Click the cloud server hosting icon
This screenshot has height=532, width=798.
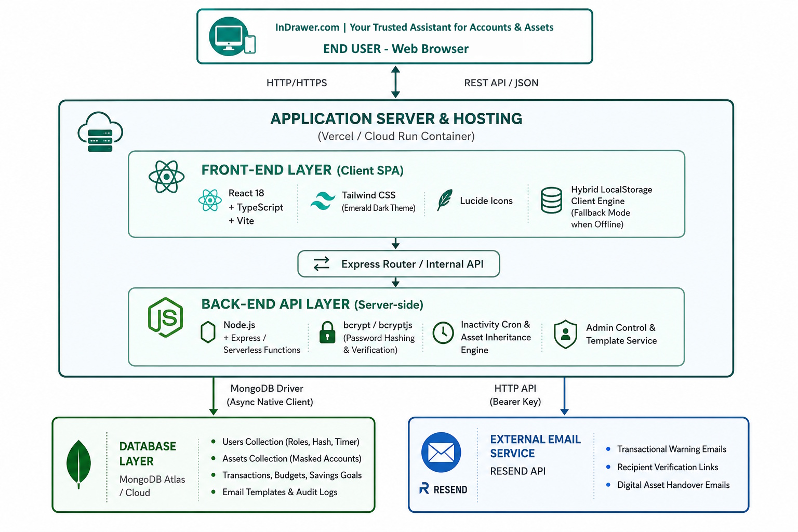click(100, 132)
